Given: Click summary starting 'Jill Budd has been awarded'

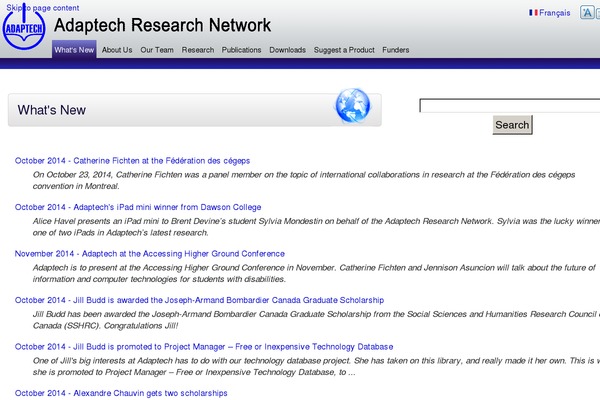Looking at the screenshot, I should (x=316, y=320).
